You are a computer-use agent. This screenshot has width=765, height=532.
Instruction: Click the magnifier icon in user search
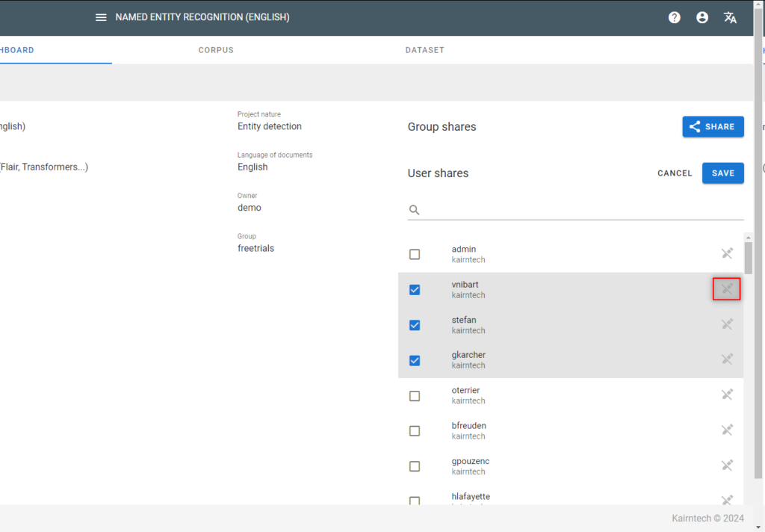414,210
